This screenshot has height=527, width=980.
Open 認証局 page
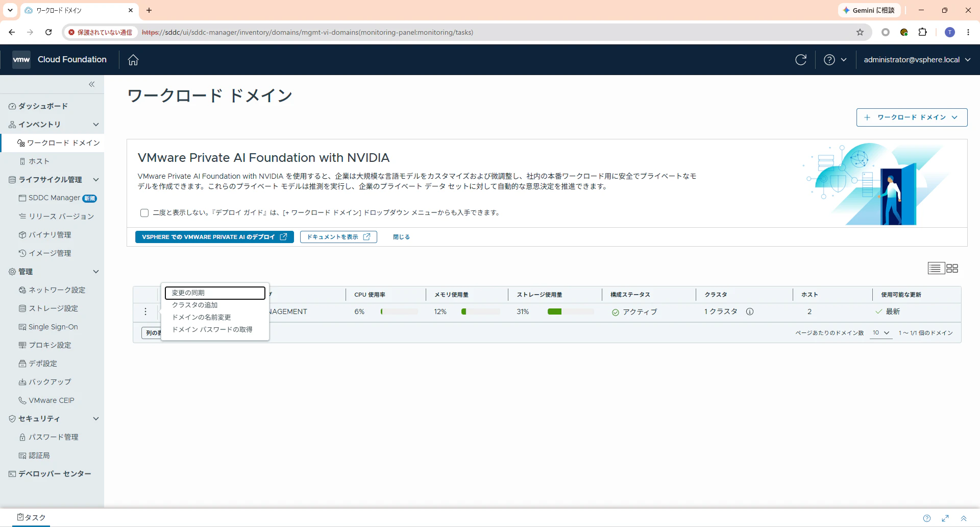tap(34, 456)
